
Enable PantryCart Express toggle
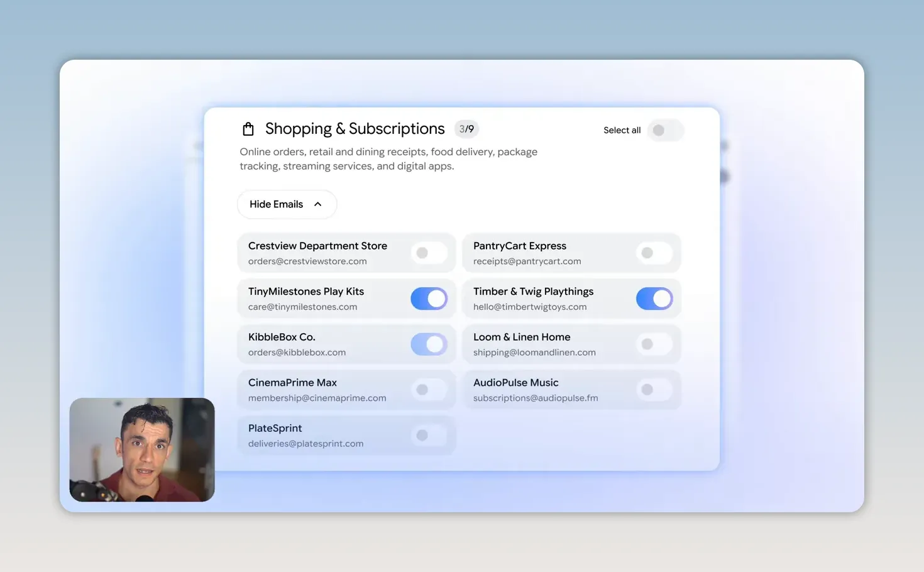(x=654, y=253)
